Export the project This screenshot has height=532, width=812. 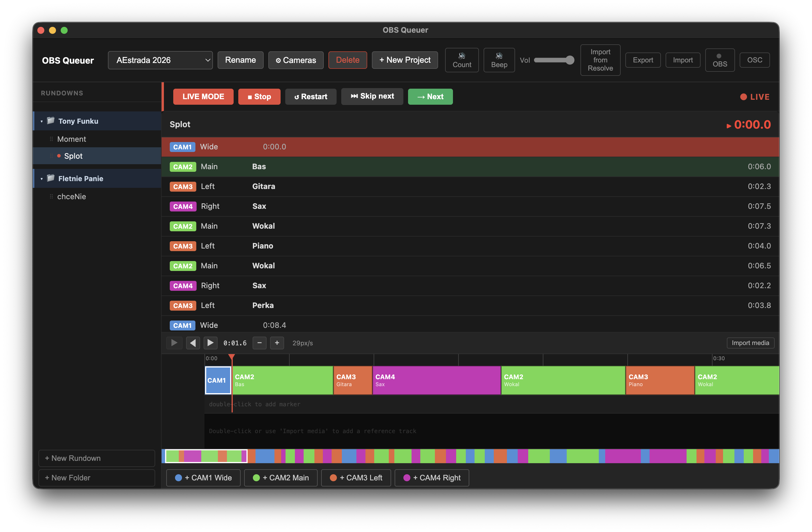[x=643, y=60]
